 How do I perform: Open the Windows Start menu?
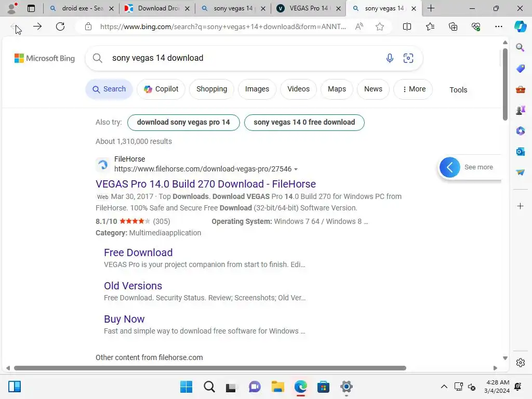click(x=186, y=387)
